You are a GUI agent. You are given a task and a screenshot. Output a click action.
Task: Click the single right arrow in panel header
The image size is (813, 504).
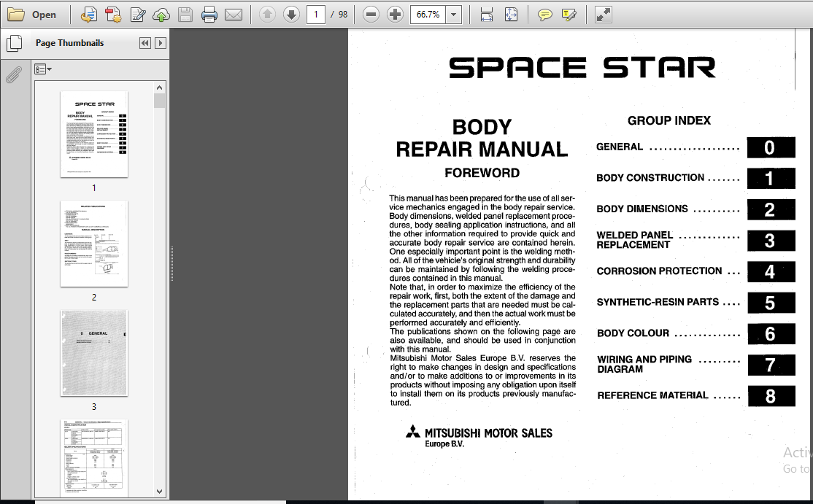pos(161,43)
